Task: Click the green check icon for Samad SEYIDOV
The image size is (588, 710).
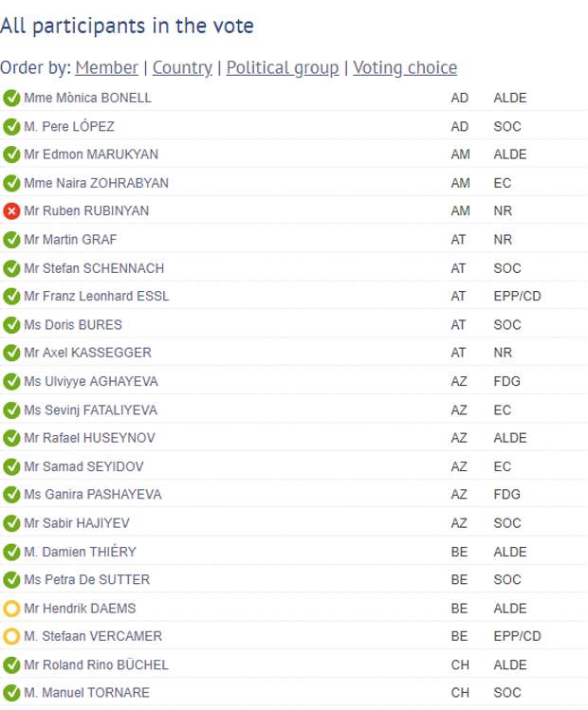Action: (x=11, y=466)
